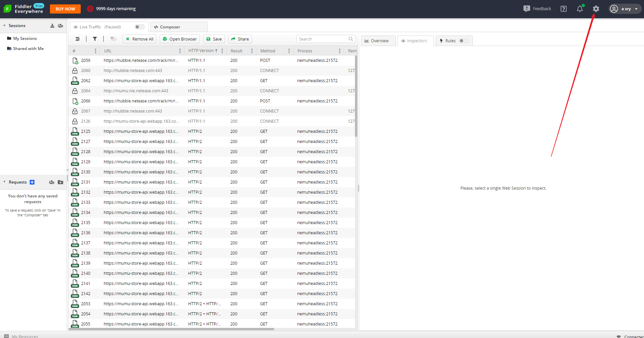The image size is (644, 338).
Task: Click the BUY NOW button
Action: [65, 9]
